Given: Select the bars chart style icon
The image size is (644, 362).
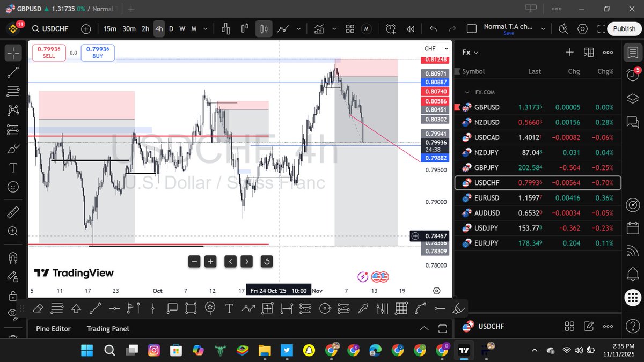Looking at the screenshot, I should coord(225,29).
